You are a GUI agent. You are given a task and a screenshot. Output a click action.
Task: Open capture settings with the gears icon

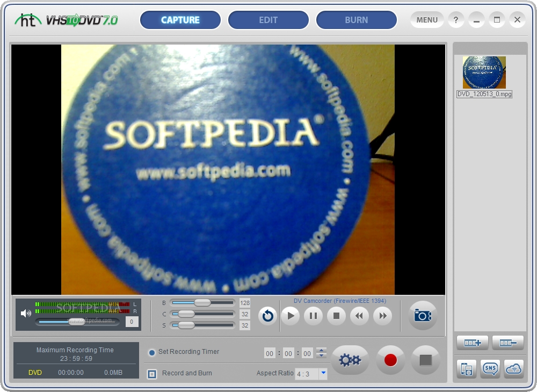350,360
